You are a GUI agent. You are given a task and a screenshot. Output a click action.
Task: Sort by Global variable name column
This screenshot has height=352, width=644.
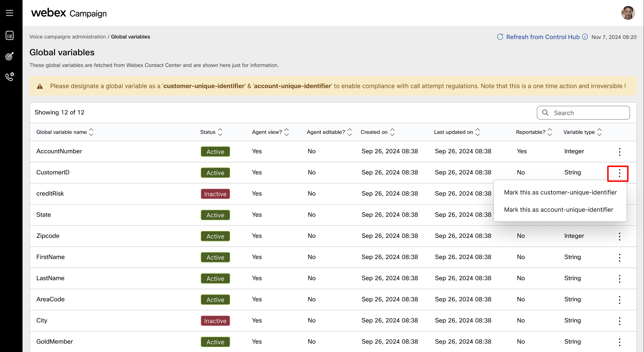point(91,132)
